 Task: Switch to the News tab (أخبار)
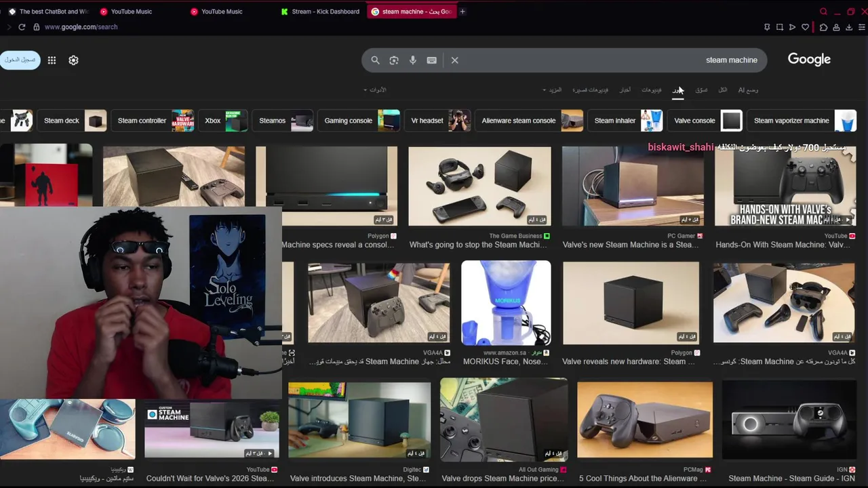click(625, 90)
